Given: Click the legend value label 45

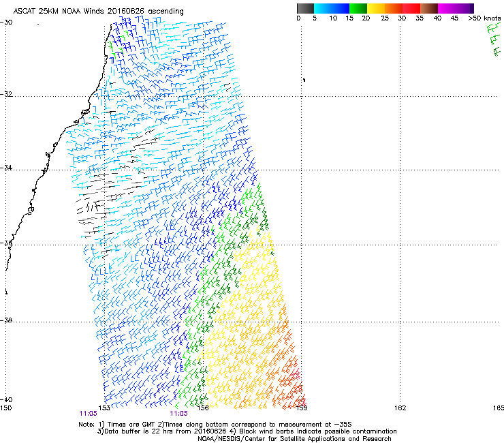Looking at the screenshot, I should point(454,18).
